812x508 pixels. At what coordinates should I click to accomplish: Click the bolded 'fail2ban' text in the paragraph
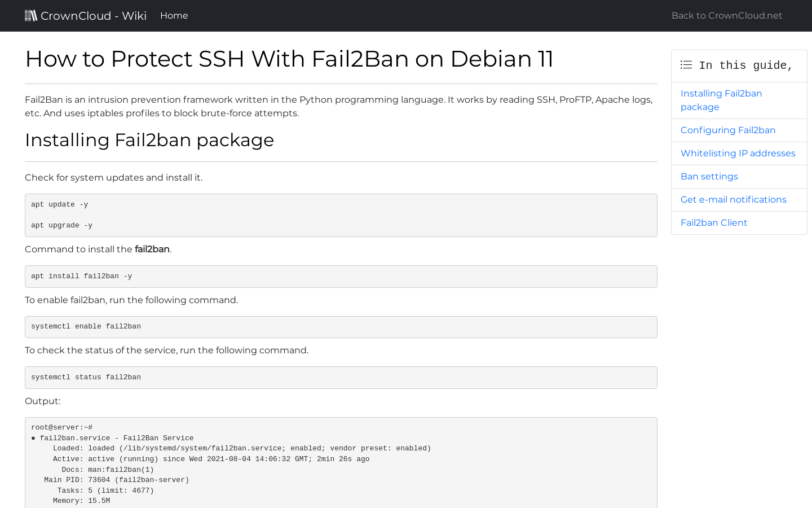(x=152, y=249)
